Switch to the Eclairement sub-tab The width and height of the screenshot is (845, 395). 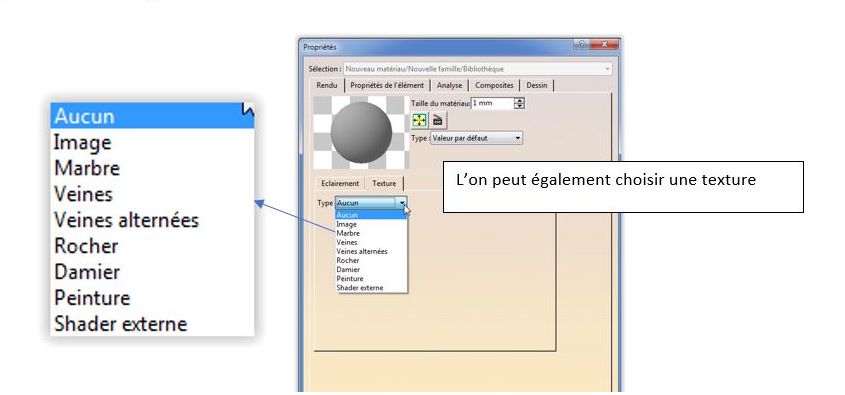tap(340, 184)
